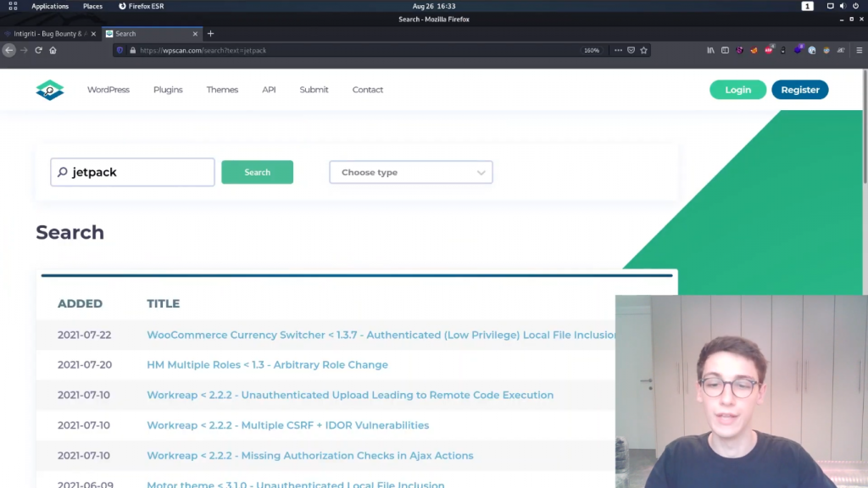Image resolution: width=868 pixels, height=488 pixels.
Task: Click the WPScan logo
Action: (x=50, y=90)
